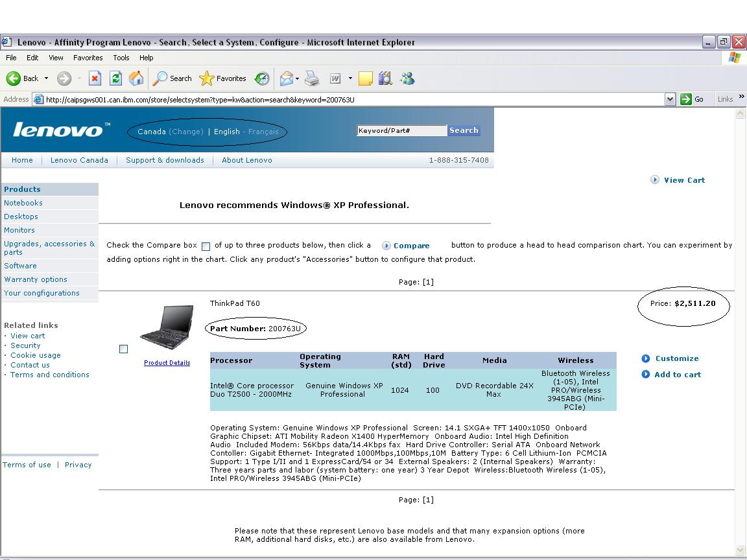747x560 pixels.
Task: Click the View Cart arrow icon
Action: pos(654,180)
